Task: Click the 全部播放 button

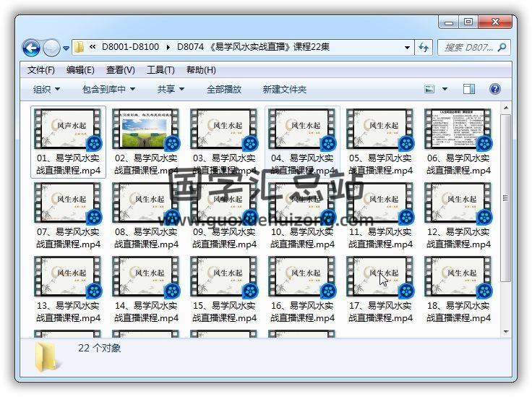Action: click(224, 89)
